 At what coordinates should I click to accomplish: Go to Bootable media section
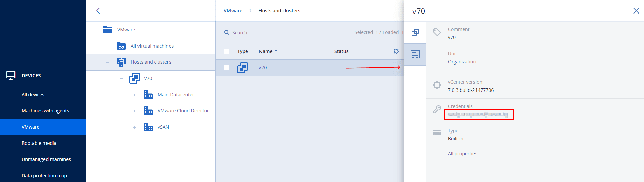39,143
